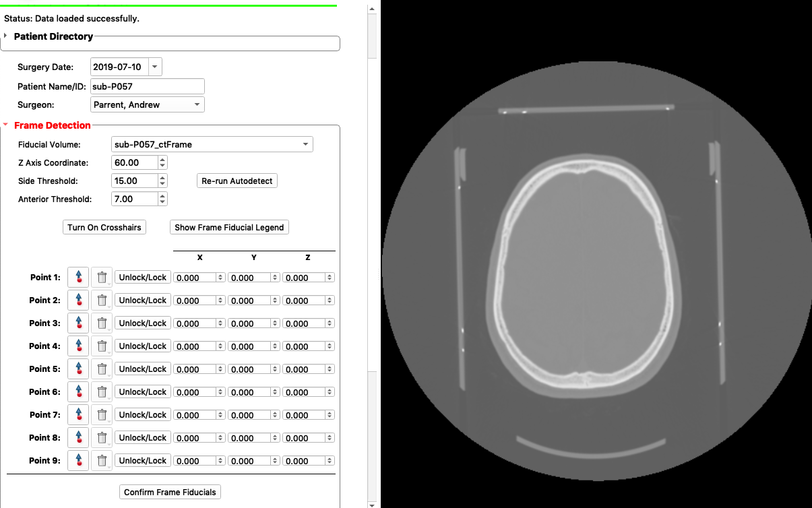812x508 pixels.
Task: Place fiducial for Point 6
Action: click(78, 392)
